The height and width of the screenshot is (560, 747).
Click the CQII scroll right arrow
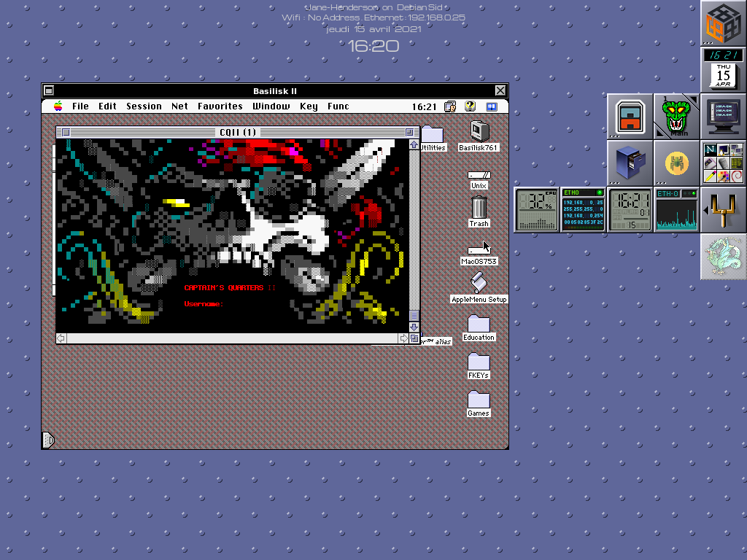click(x=403, y=338)
